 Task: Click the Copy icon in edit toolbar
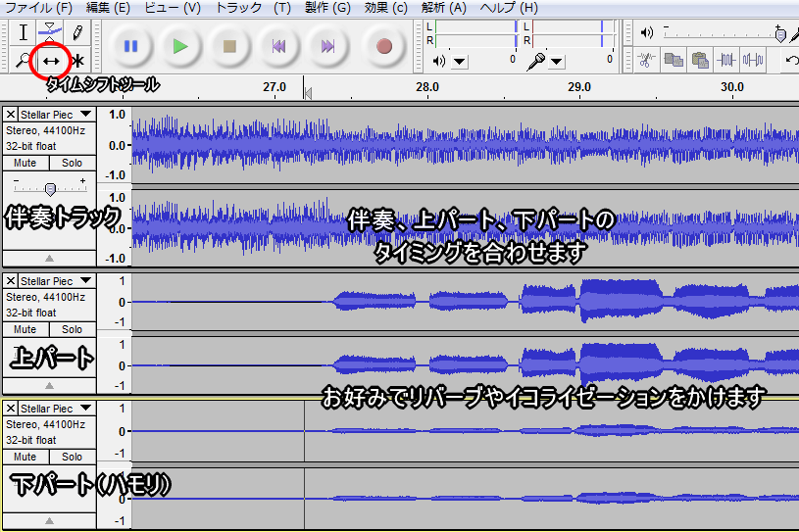coord(674,60)
